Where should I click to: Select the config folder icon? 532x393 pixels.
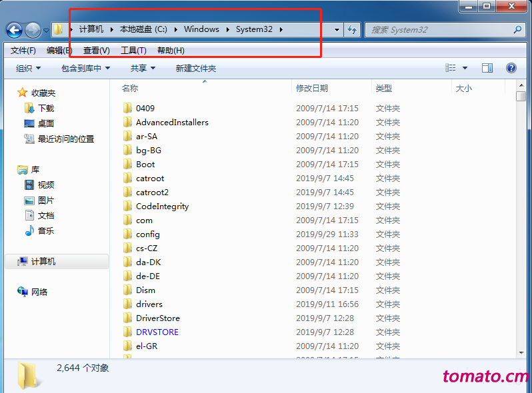click(x=127, y=234)
